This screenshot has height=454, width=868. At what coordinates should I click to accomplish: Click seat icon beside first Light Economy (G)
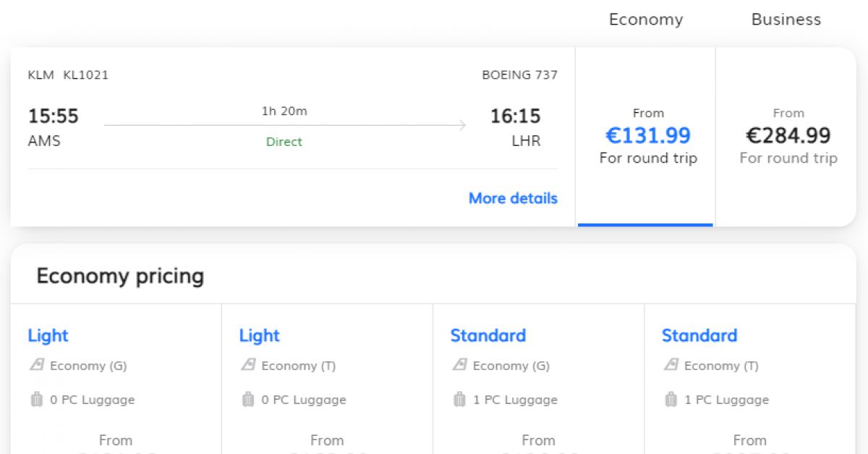pos(37,365)
